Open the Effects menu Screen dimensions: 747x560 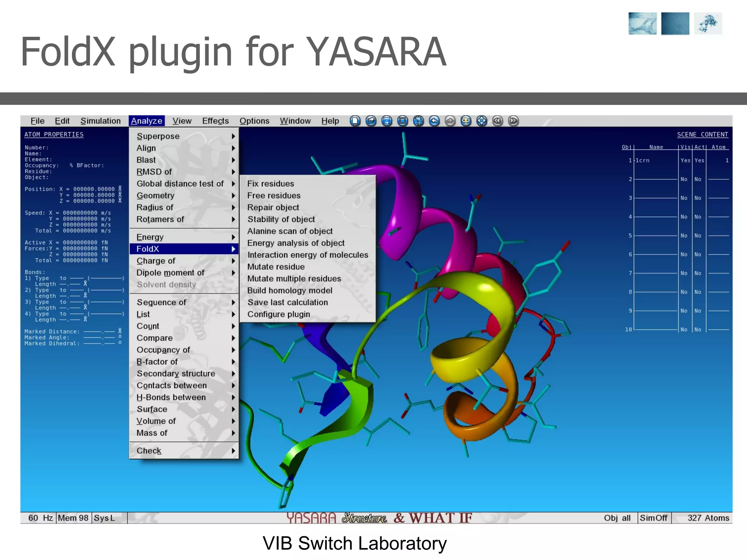point(216,121)
